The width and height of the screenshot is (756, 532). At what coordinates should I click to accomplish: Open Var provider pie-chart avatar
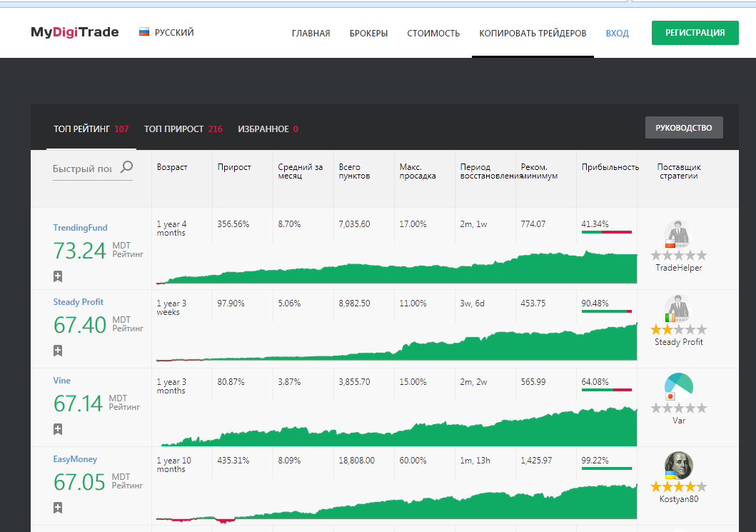[x=678, y=387]
